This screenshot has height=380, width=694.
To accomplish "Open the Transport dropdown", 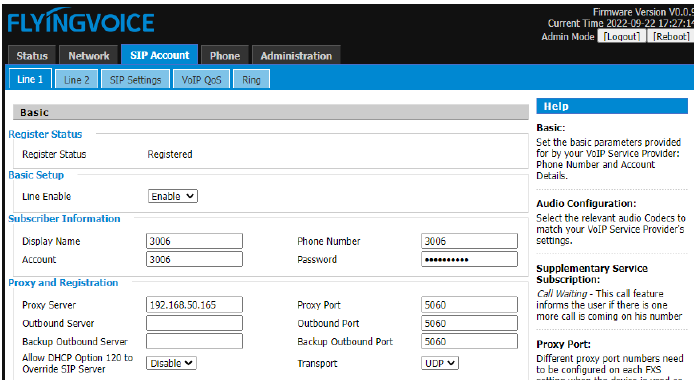I will [440, 363].
